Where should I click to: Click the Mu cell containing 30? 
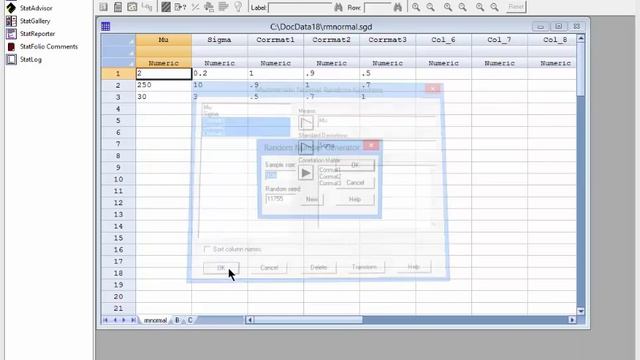coord(164,97)
